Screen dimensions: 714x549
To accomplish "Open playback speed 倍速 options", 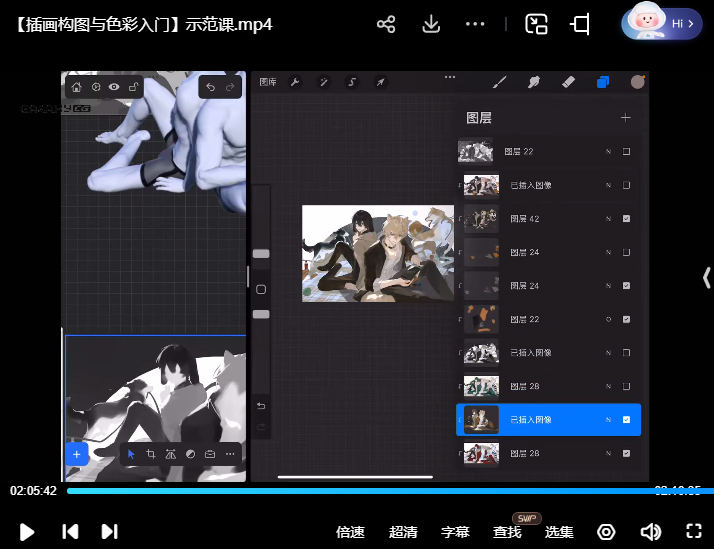I will coord(350,532).
